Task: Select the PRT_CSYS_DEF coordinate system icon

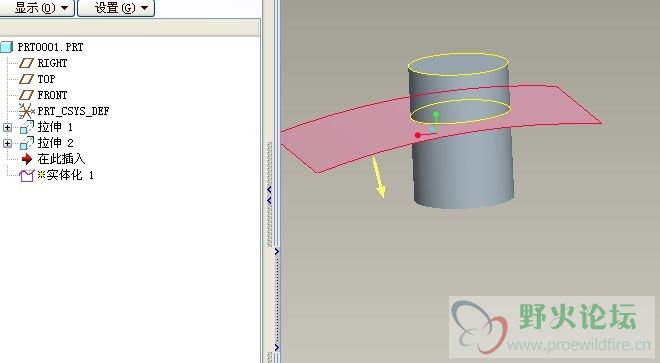Action: click(x=26, y=111)
